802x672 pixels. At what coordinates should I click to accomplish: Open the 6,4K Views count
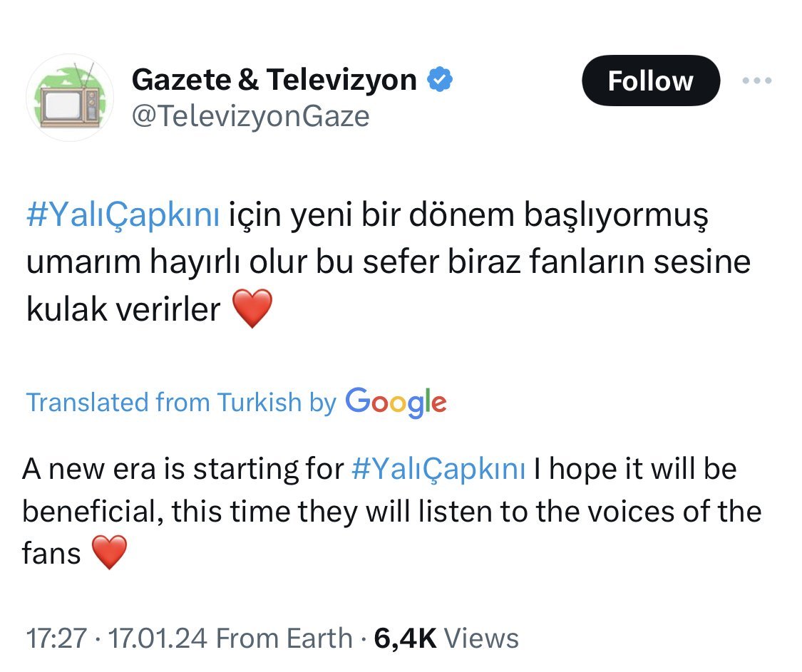click(x=405, y=638)
